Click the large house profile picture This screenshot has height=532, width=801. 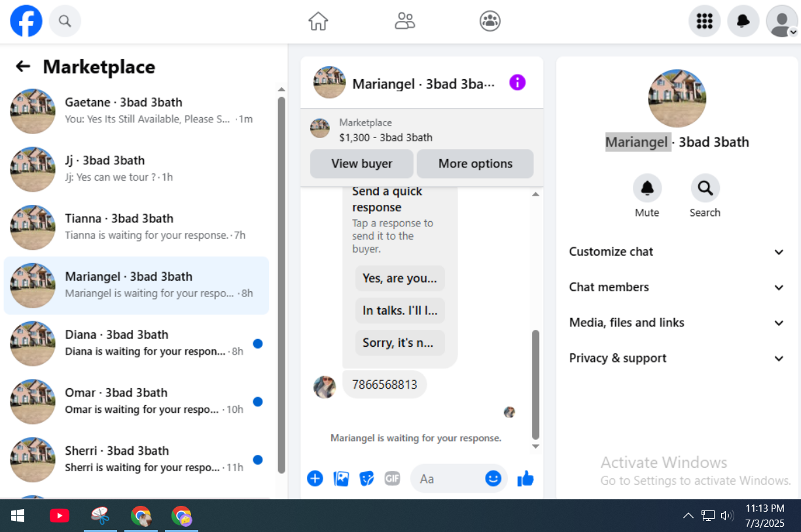tap(677, 98)
